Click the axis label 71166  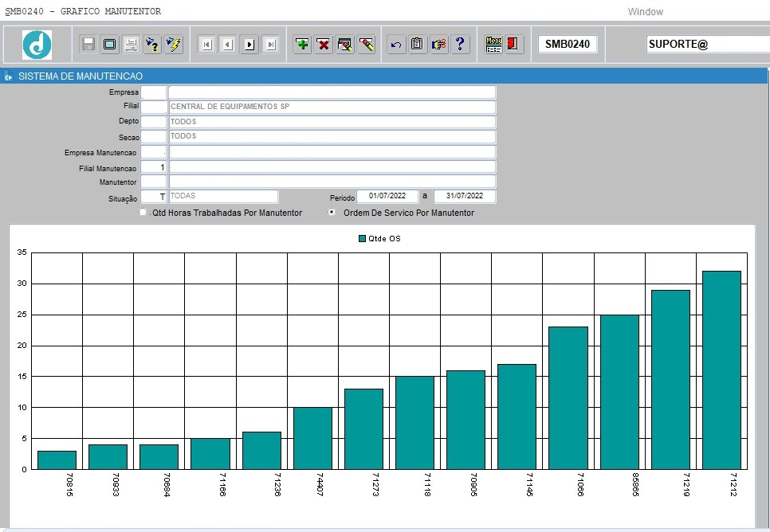point(222,484)
